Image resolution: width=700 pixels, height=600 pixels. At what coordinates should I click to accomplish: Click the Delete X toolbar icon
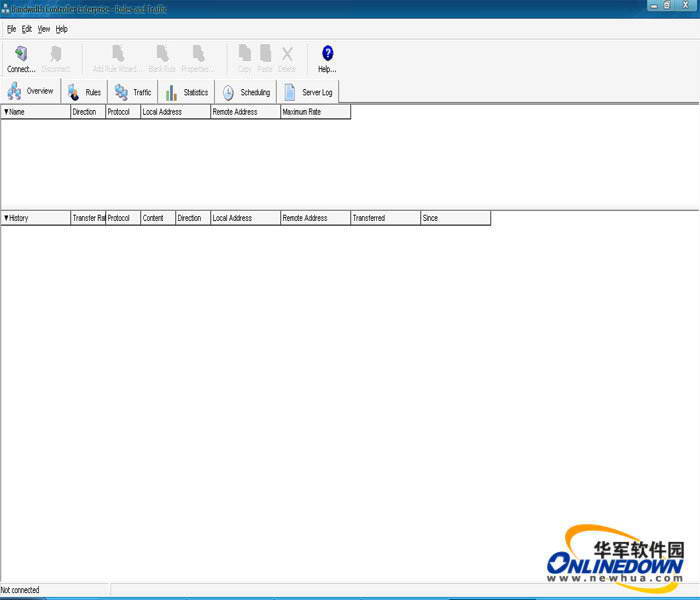[x=287, y=54]
